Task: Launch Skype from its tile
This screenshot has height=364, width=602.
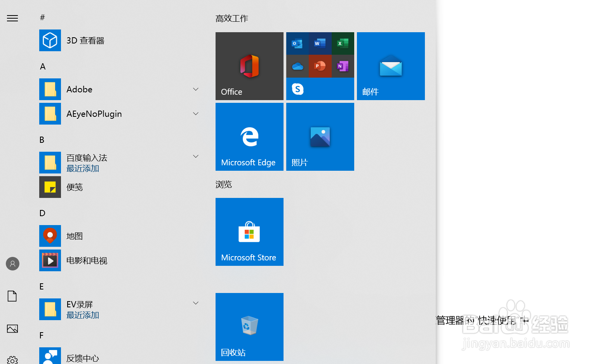Action: 320,89
